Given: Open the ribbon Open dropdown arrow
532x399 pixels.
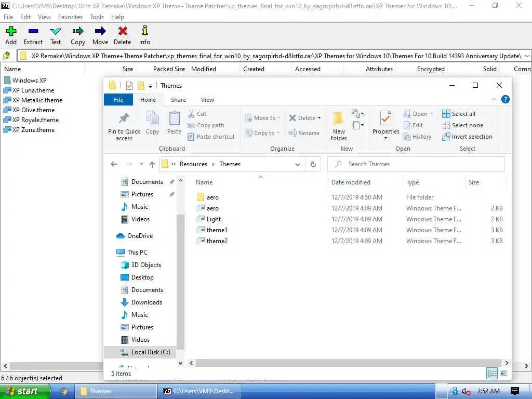Looking at the screenshot, I should click(432, 114).
